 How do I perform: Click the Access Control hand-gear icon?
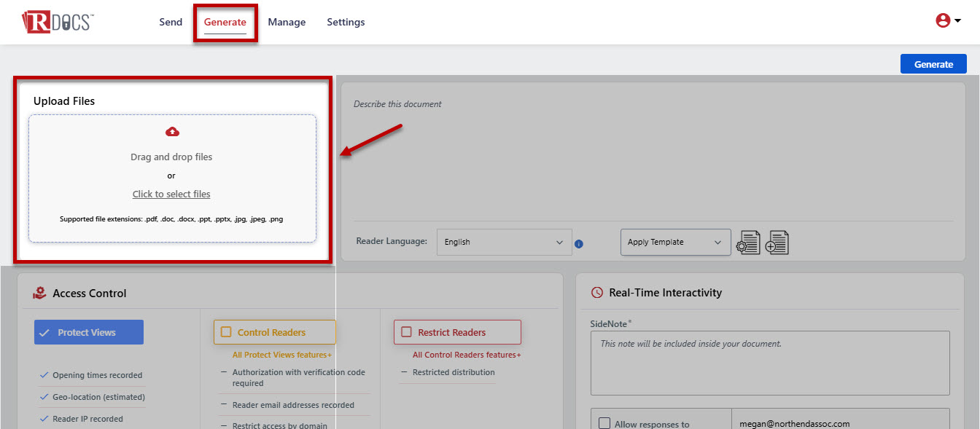[39, 293]
